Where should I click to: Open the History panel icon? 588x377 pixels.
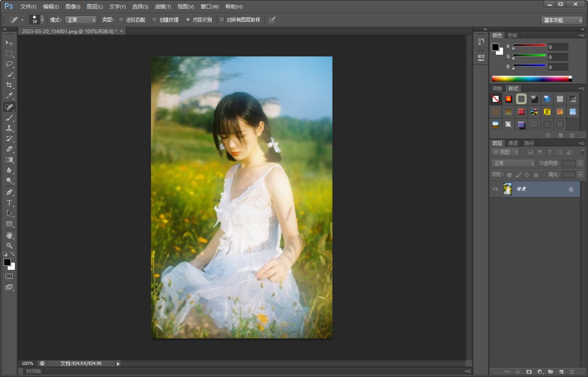click(x=481, y=41)
